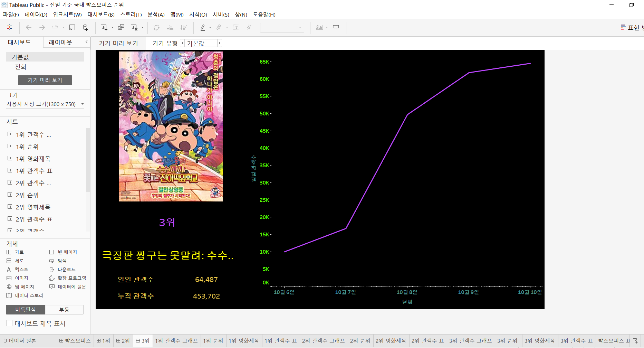The width and height of the screenshot is (644, 348).
Task: Click the presentation mode icon
Action: tap(336, 27)
